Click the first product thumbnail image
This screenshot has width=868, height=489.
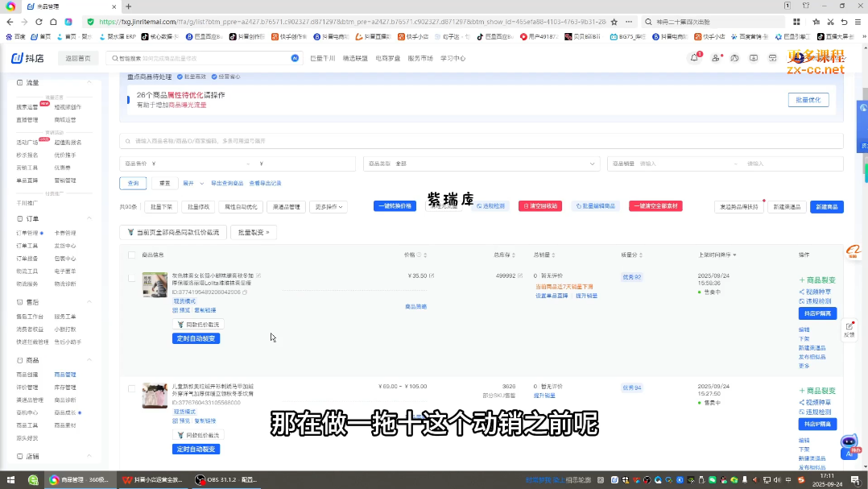[155, 284]
